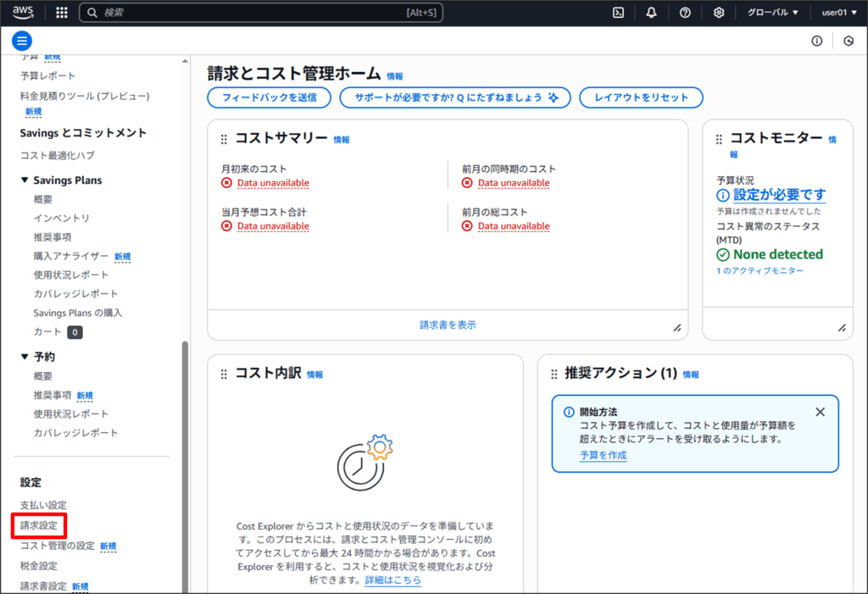Open 購入アナライザー in sidebar

point(71,256)
